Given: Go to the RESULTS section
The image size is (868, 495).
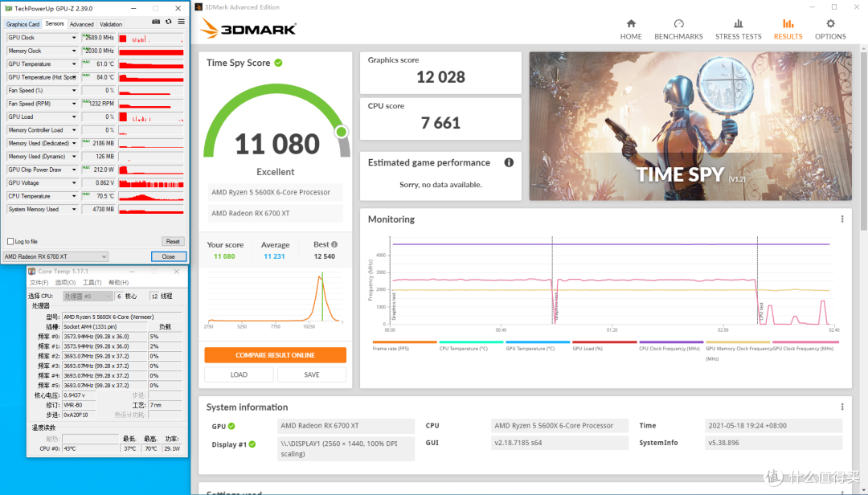Looking at the screenshot, I should (x=788, y=30).
